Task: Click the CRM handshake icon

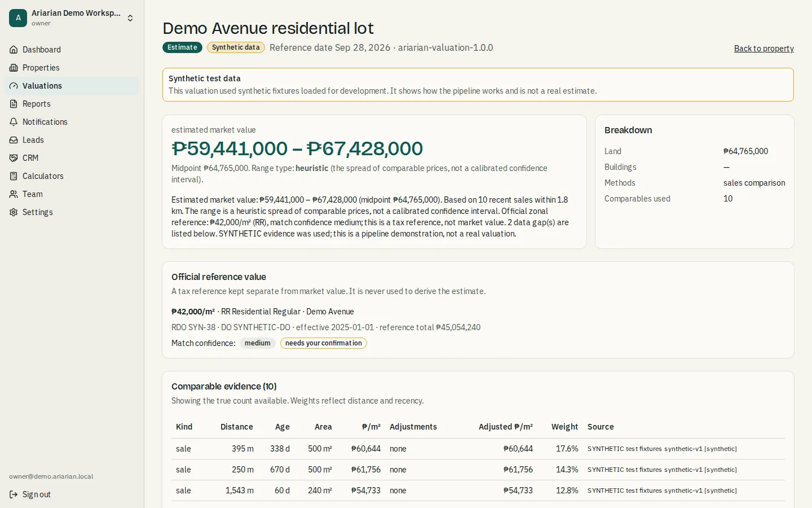Action: [x=14, y=158]
